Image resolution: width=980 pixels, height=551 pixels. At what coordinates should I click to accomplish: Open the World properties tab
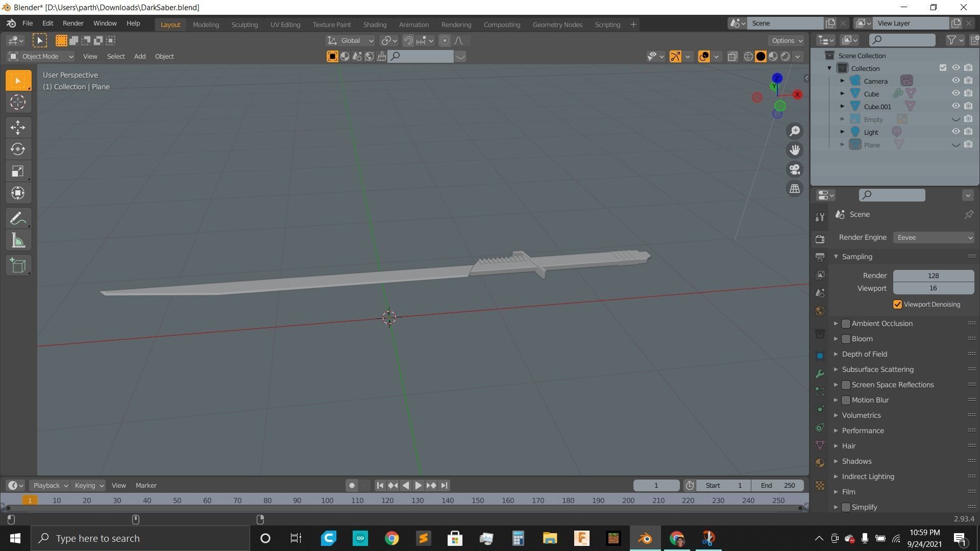click(x=820, y=311)
